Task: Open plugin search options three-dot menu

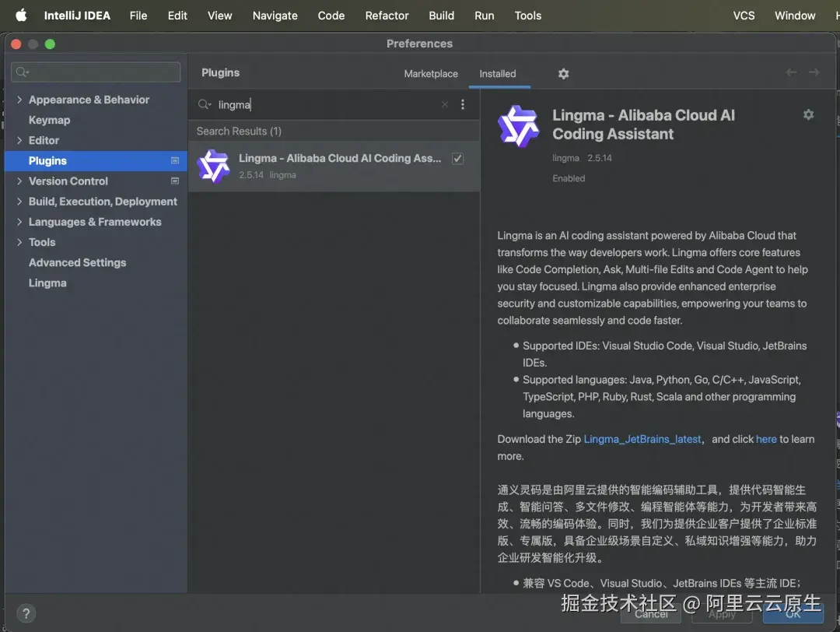Action: [x=463, y=104]
